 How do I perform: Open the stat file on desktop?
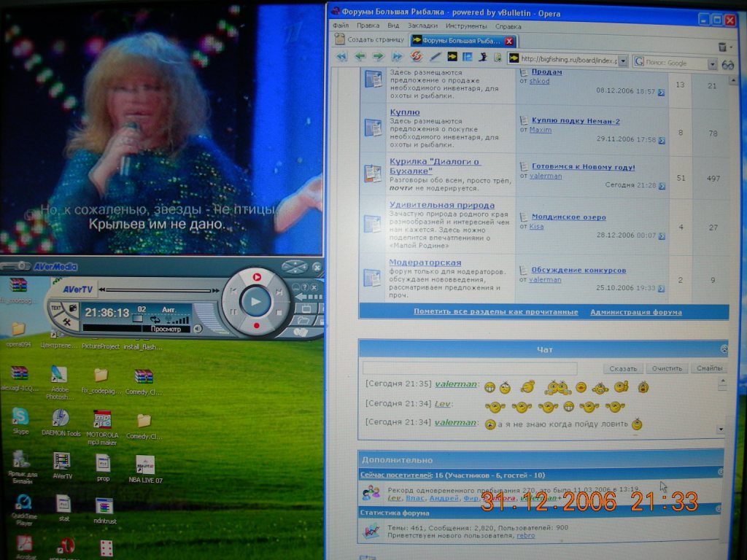tap(64, 508)
